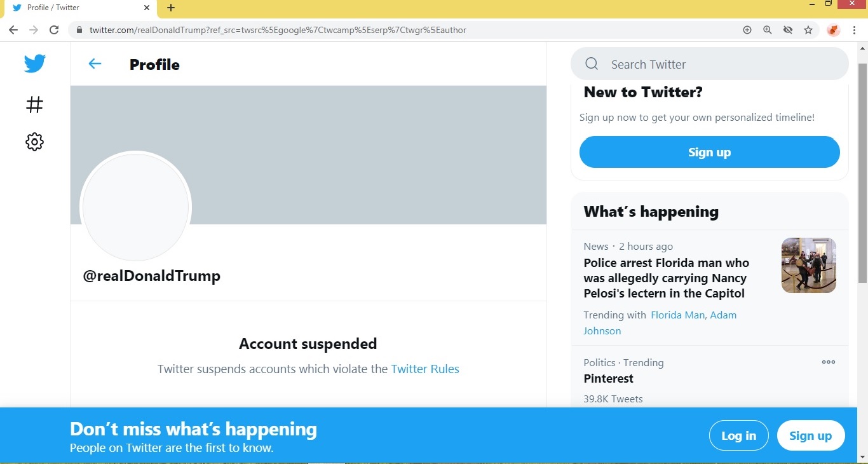The image size is (868, 464).
Task: Click the back arrow on the Profile header
Action: pos(95,64)
